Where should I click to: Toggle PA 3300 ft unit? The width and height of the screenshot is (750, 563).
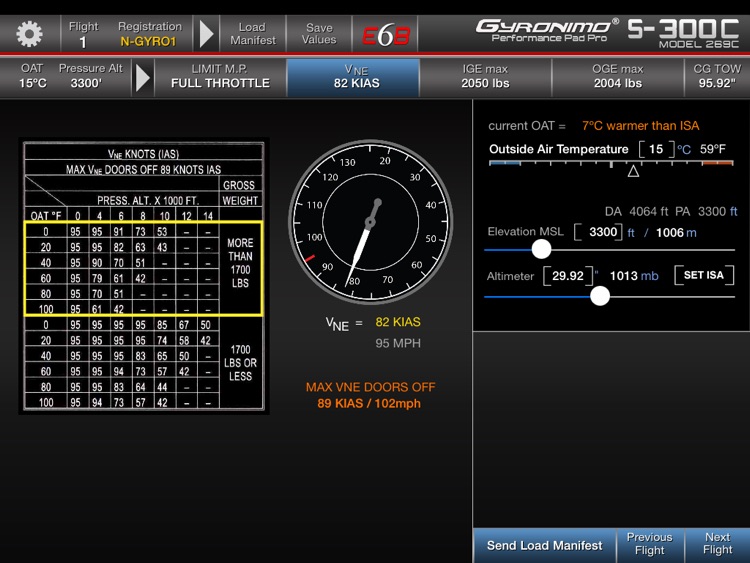coord(733,211)
